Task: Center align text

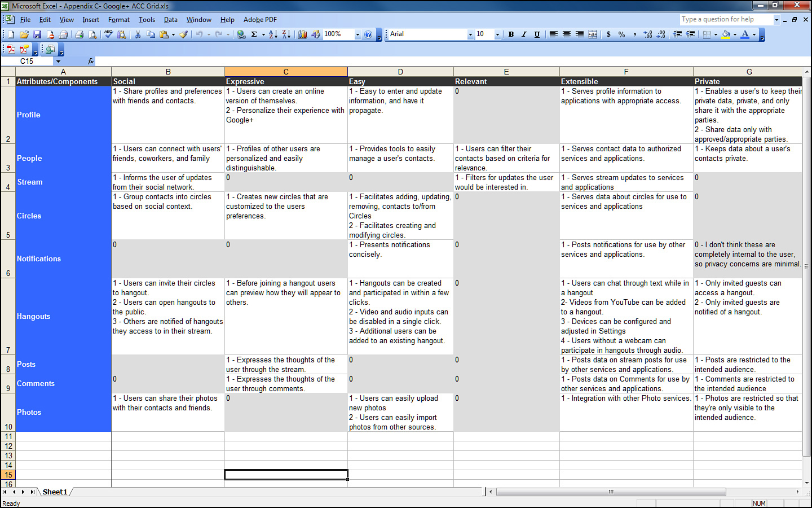Action: 567,34
